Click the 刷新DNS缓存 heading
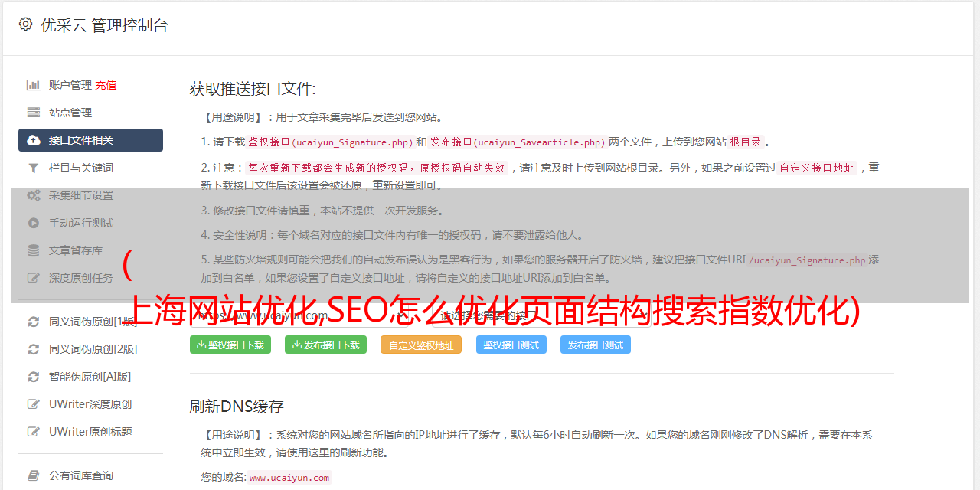 click(x=237, y=406)
